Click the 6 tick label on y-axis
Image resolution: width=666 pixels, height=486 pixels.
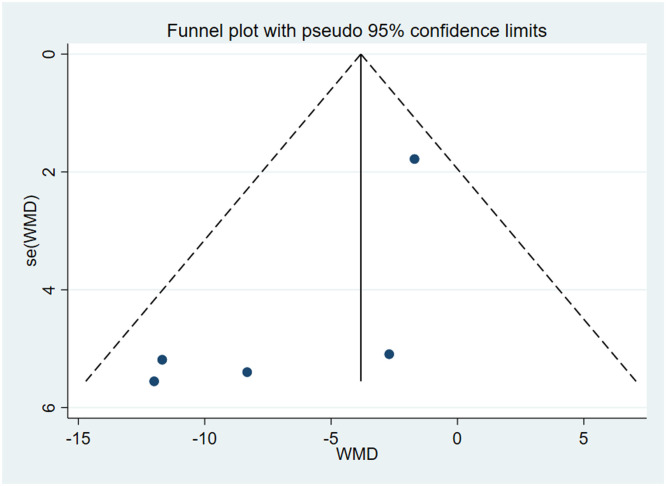(50, 407)
